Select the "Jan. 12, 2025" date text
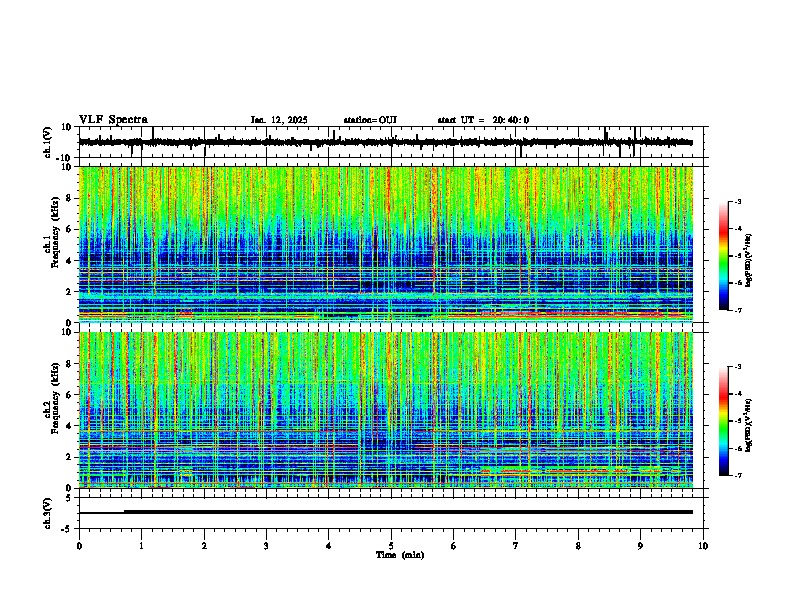 tap(279, 120)
